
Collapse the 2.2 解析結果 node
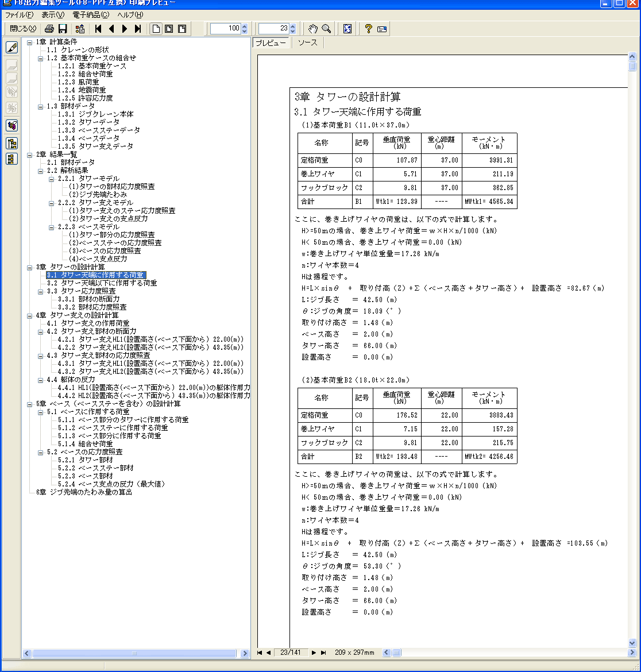(41, 171)
